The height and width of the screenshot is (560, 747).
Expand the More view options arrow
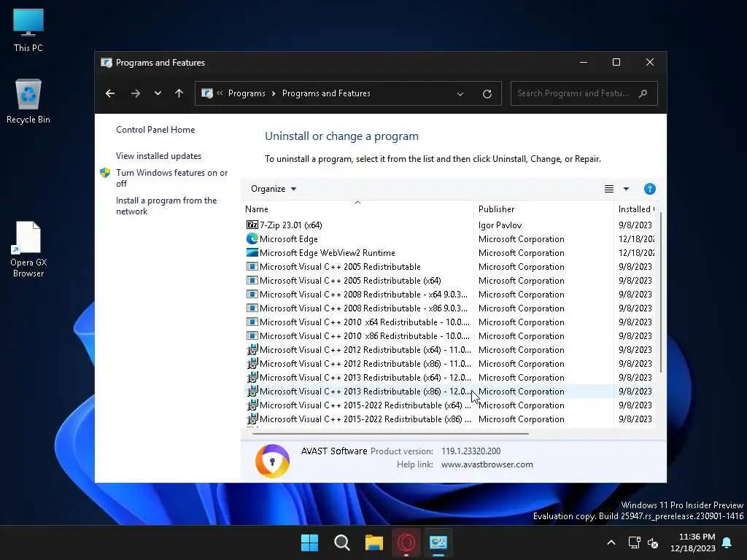(626, 189)
